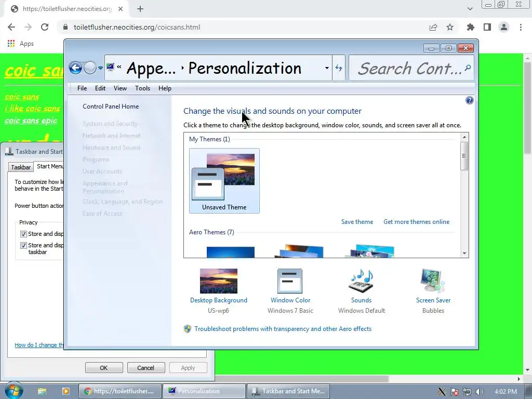The image size is (532, 399).
Task: Open Chrome profile avatar icon
Action: coord(504,27)
